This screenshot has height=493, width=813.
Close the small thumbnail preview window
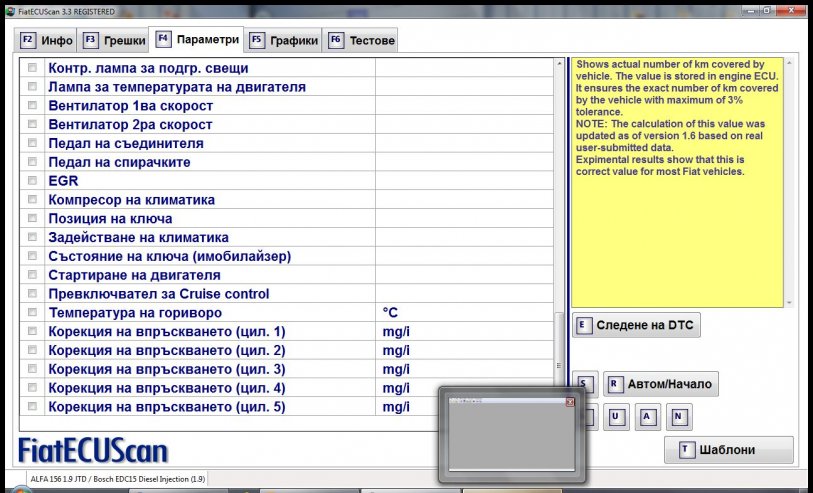(x=570, y=402)
